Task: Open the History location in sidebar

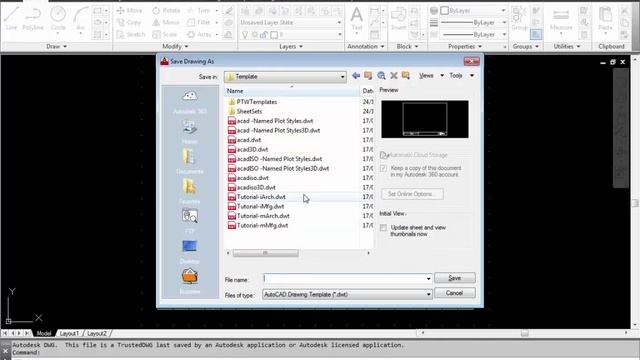Action: click(x=190, y=131)
